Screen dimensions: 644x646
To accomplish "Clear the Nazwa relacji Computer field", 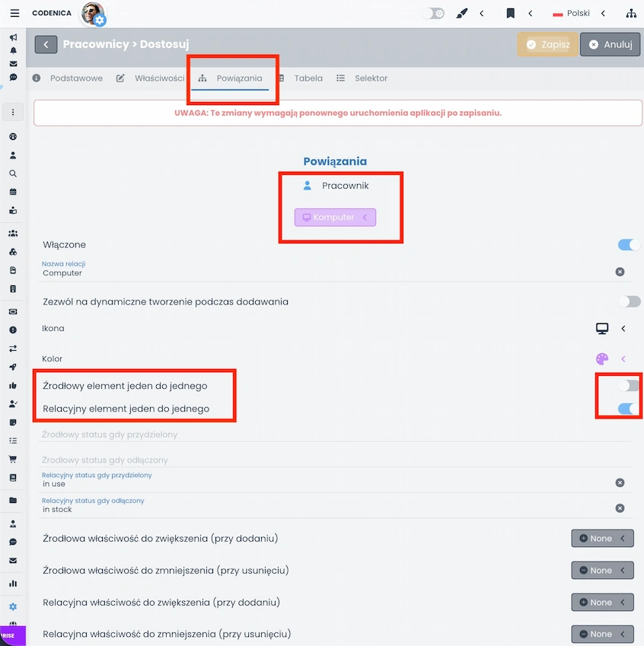I will [620, 271].
